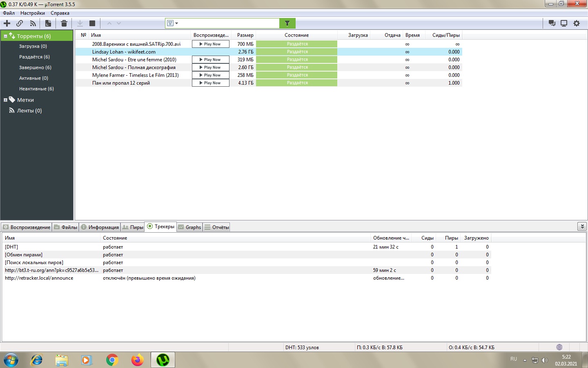Select Активные (0) in sidebar
Image resolution: width=588 pixels, height=368 pixels.
[33, 78]
